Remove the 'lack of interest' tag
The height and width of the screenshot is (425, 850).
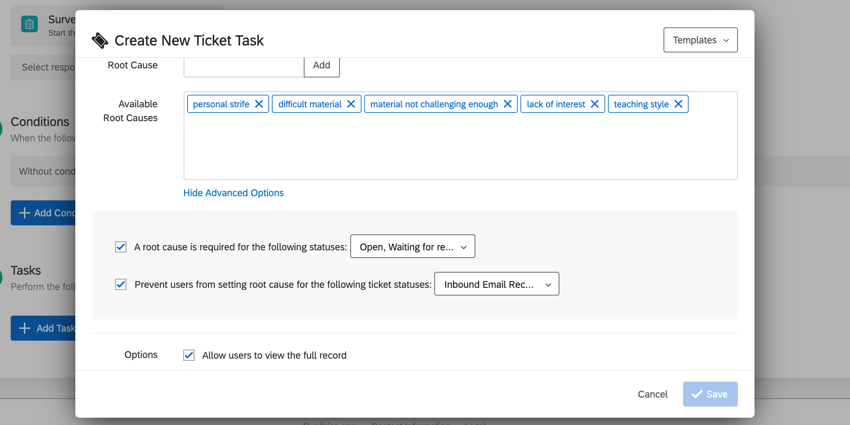tap(595, 104)
